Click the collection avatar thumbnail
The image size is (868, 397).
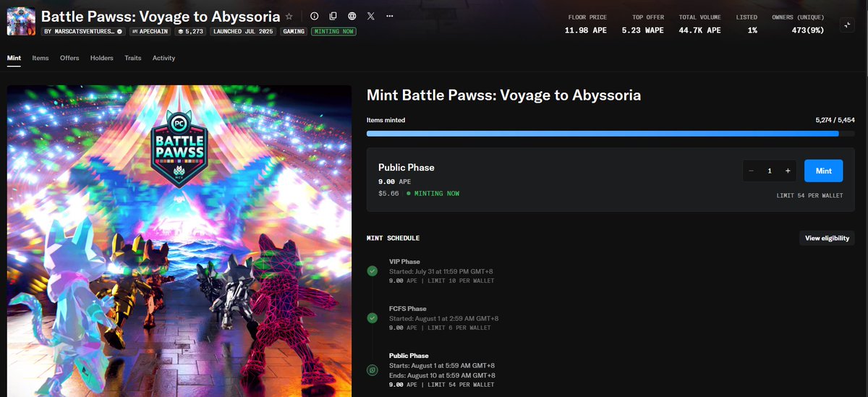click(21, 20)
